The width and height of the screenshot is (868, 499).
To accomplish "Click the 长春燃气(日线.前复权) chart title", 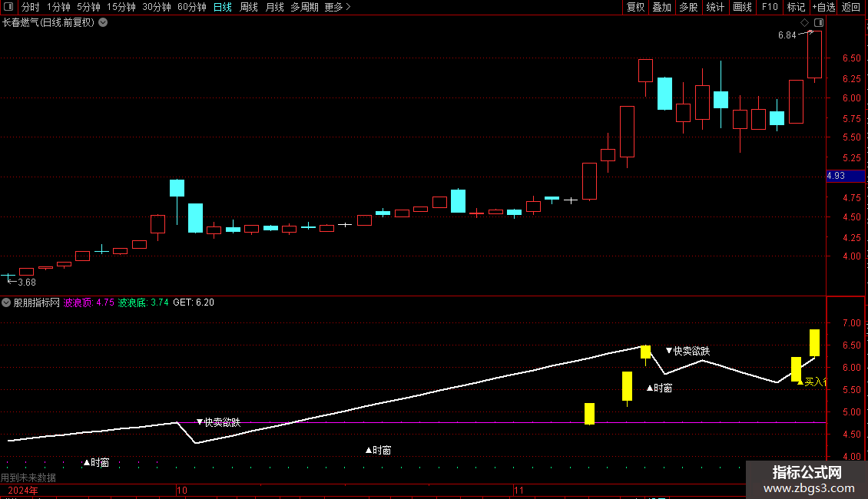I will tap(48, 22).
